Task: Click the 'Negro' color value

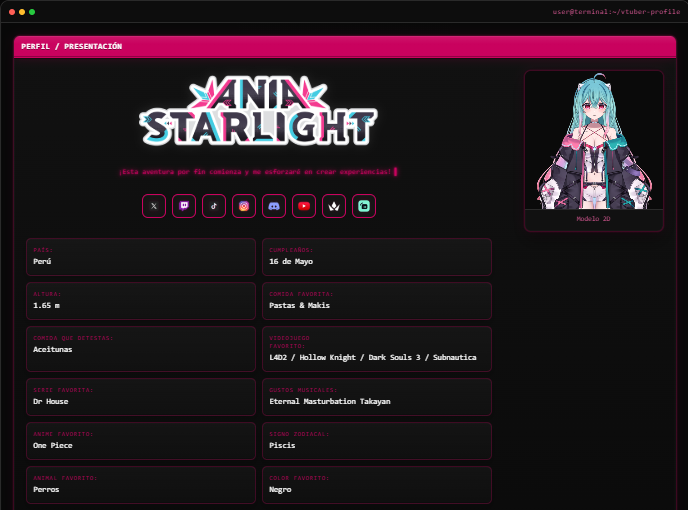Action: tap(280, 489)
